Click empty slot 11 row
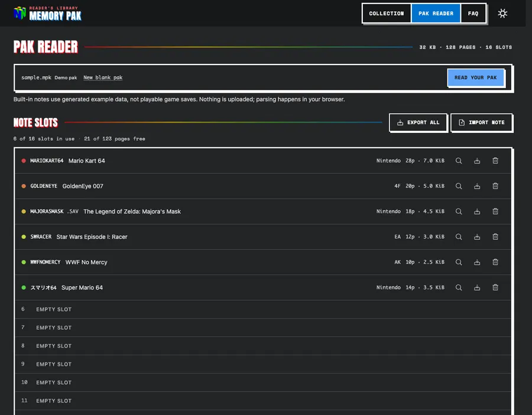532x415 pixels. 263,401
